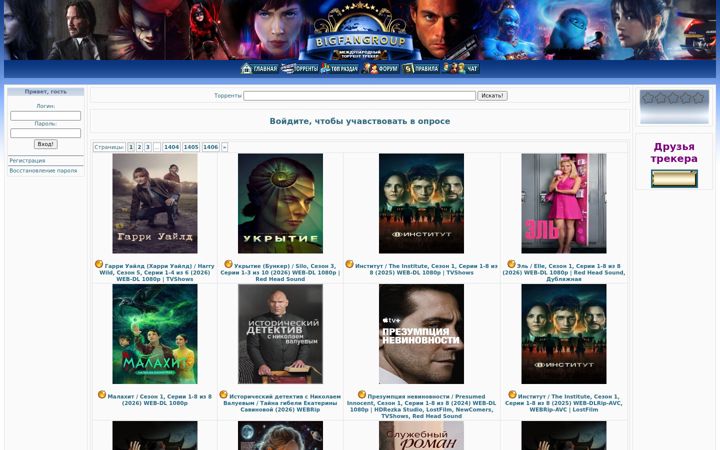
Task: Click the Вход! login button
Action: pos(45,144)
